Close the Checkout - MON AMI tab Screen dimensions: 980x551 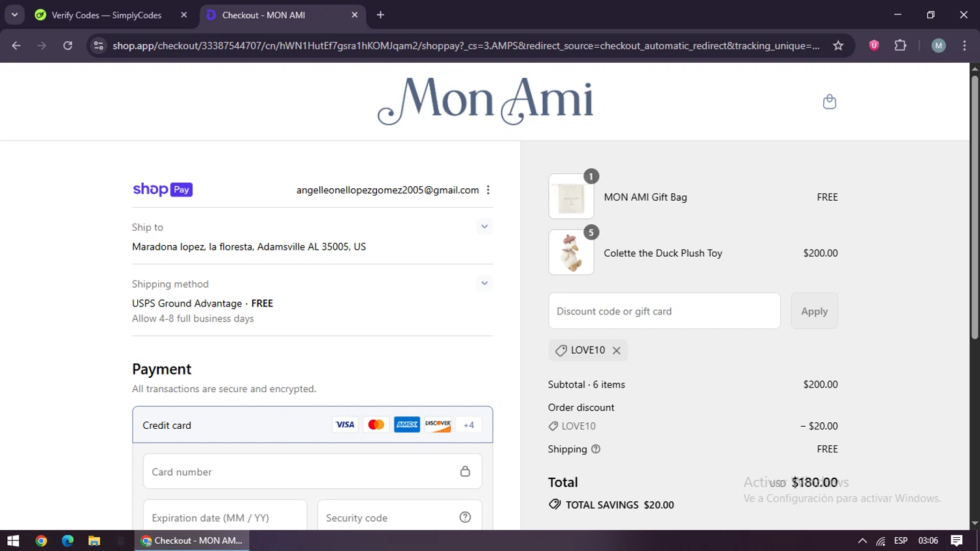tap(355, 15)
